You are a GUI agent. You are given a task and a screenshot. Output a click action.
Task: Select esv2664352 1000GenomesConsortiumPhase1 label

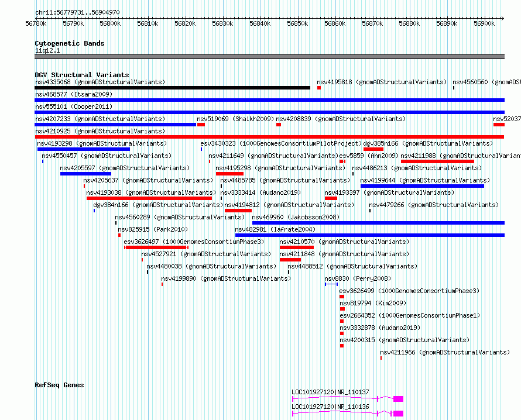410,315
